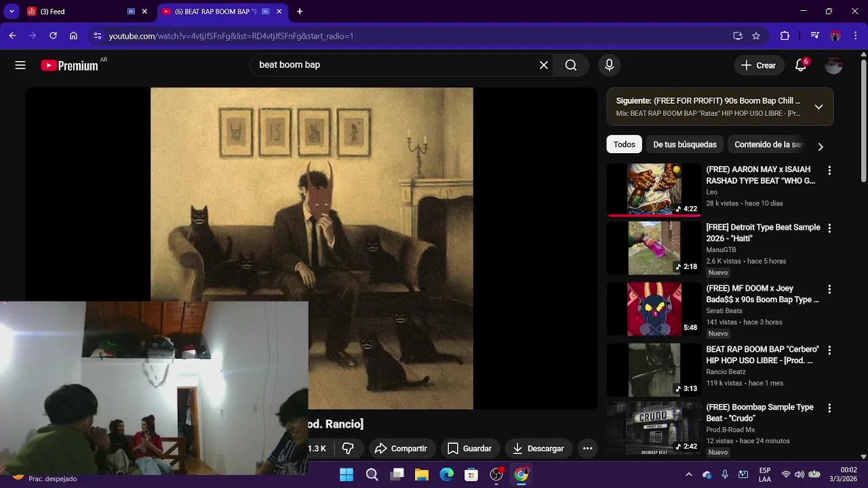Open volume control in system tray
Viewport: 868px width, 488px height.
click(800, 474)
